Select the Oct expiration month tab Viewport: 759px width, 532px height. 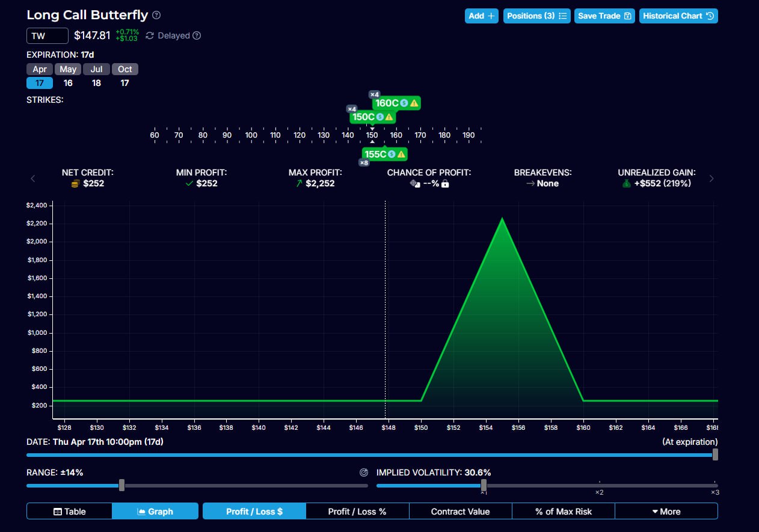tap(124, 69)
